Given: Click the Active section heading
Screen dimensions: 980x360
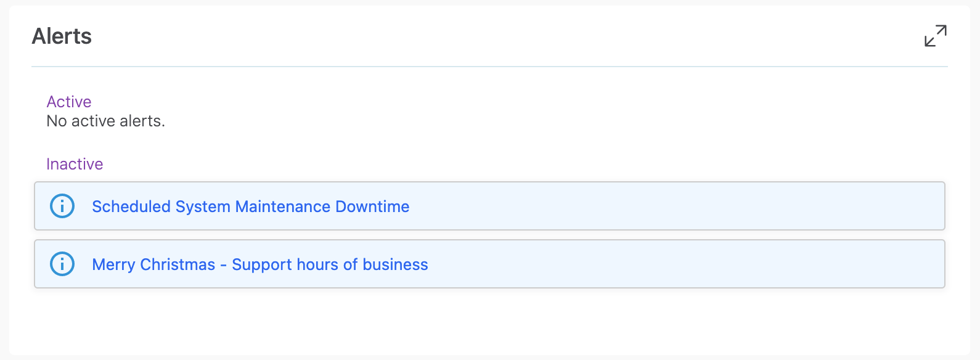Looking at the screenshot, I should click(x=69, y=102).
